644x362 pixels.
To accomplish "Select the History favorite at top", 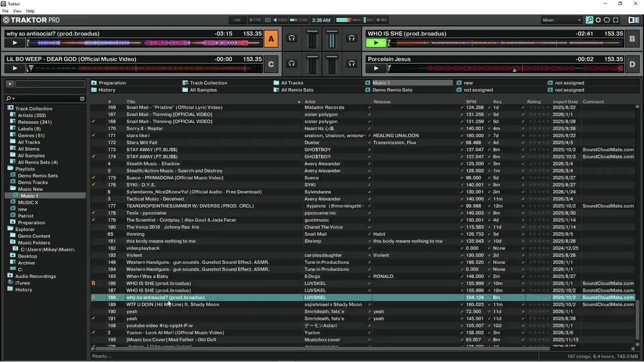I will [103, 90].
